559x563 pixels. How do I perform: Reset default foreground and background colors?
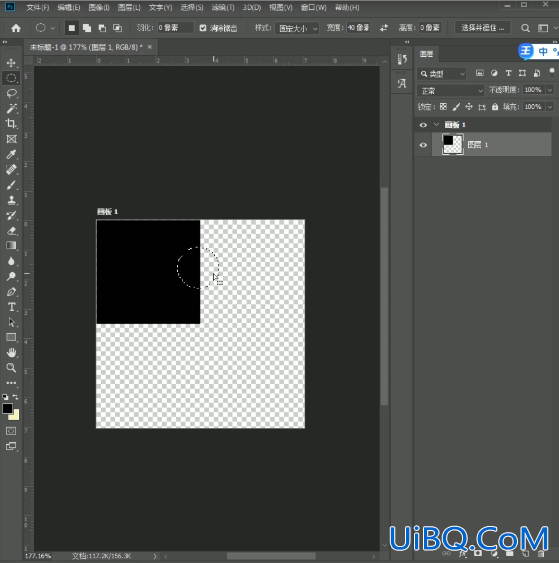coord(5,397)
